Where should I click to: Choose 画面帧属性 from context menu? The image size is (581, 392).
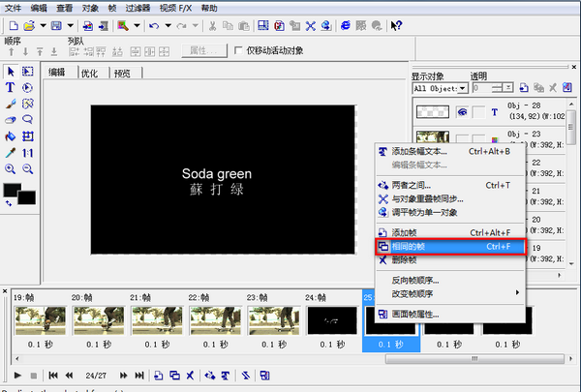(450, 315)
